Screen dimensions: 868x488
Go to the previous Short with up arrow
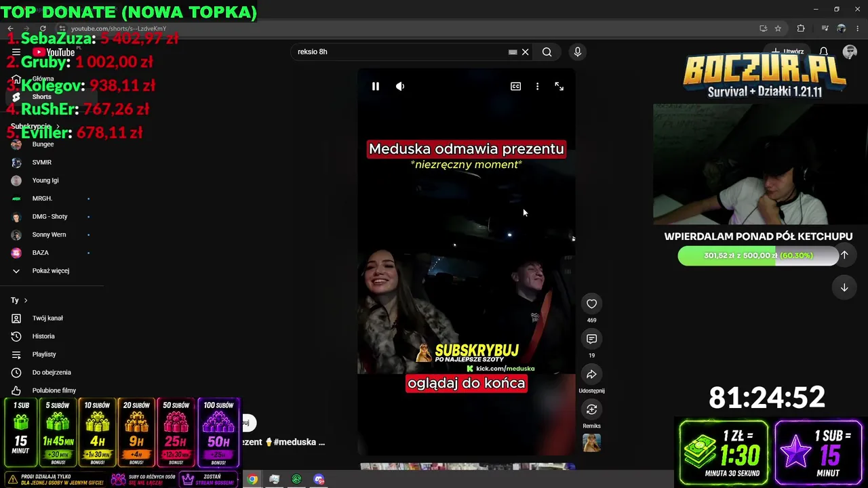tap(844, 255)
